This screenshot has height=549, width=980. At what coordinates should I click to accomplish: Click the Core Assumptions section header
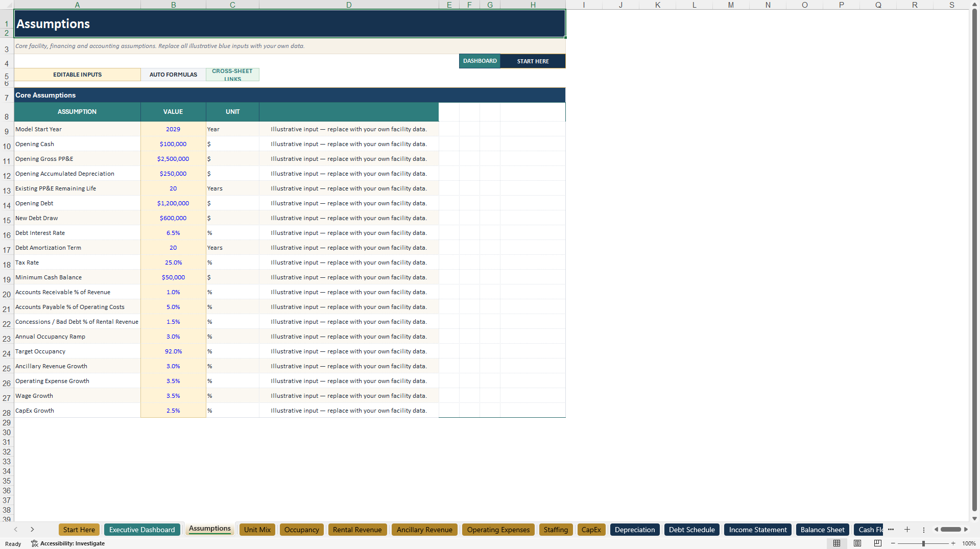(290, 95)
